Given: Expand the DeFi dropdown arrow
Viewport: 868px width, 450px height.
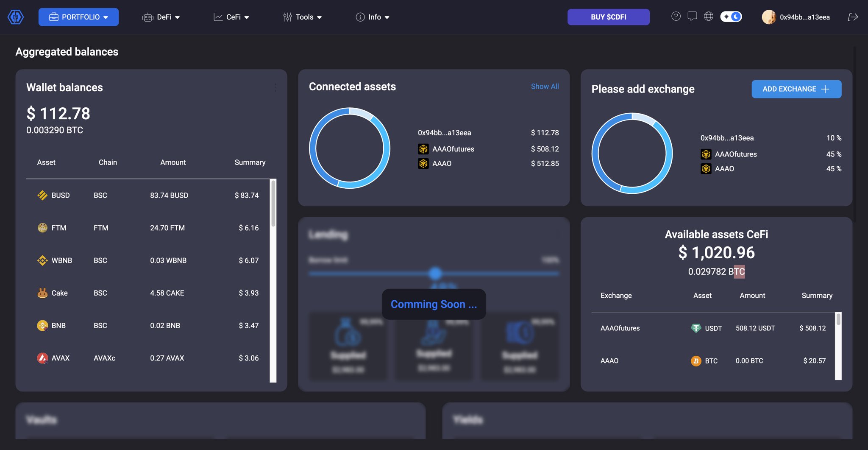Looking at the screenshot, I should 178,17.
